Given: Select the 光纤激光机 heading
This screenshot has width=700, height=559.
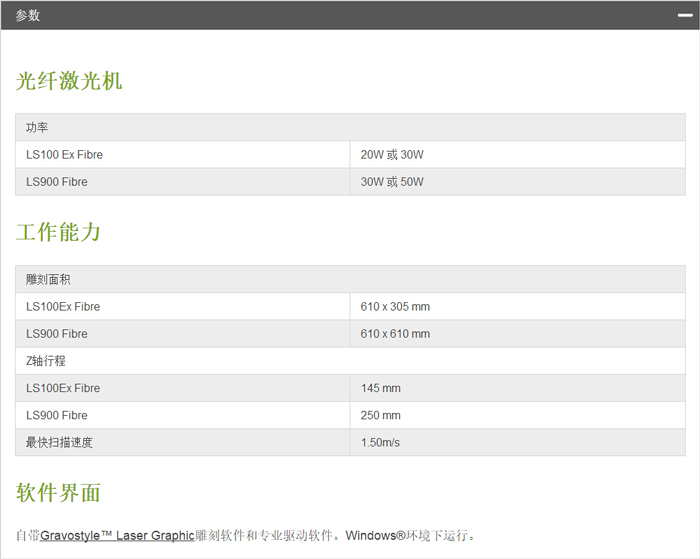Looking at the screenshot, I should [x=69, y=81].
